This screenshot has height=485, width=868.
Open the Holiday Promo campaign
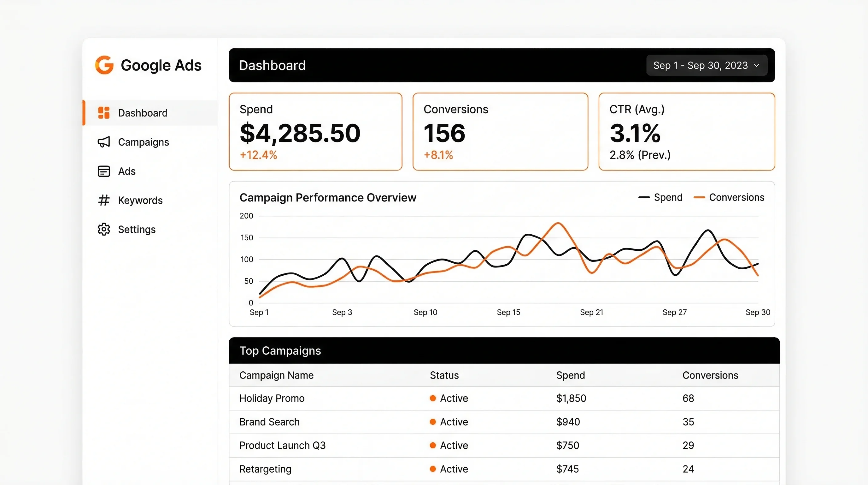pyautogui.click(x=272, y=398)
